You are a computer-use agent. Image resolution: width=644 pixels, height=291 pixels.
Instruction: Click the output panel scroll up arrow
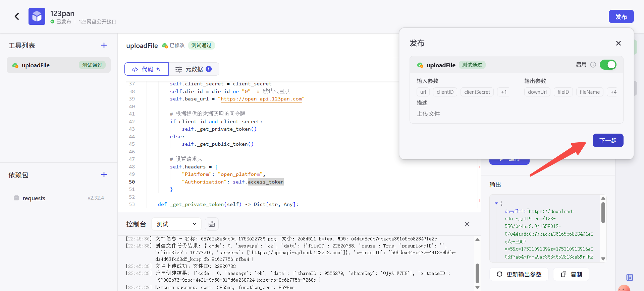point(603,198)
